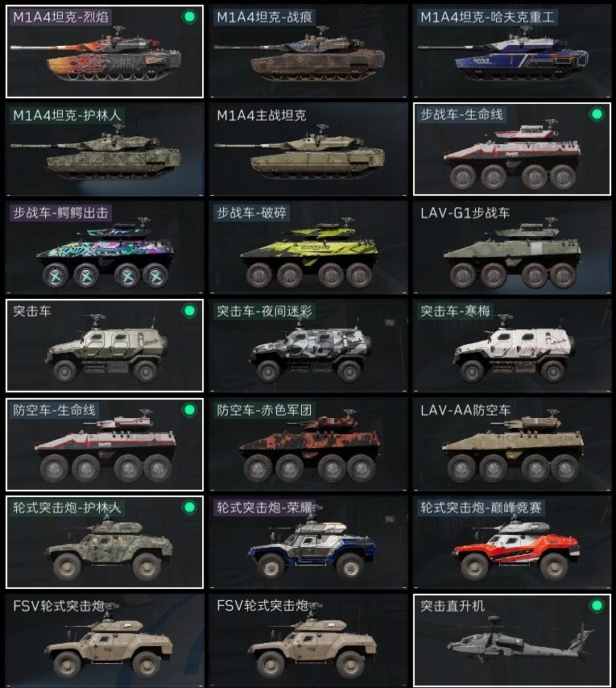This screenshot has width=616, height=688.
Task: Click the green equipped indicator on 步战车-生命线
Action: [596, 114]
